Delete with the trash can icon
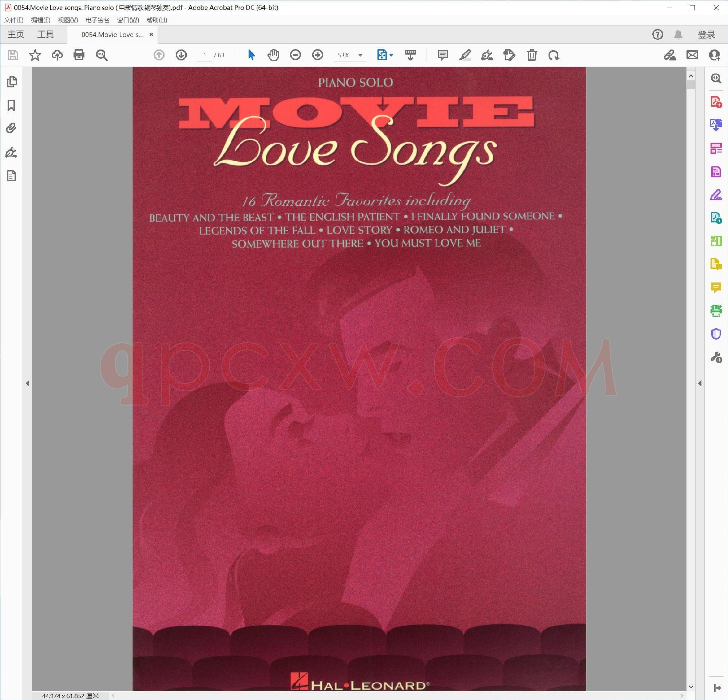Image resolution: width=728 pixels, height=700 pixels. (531, 55)
